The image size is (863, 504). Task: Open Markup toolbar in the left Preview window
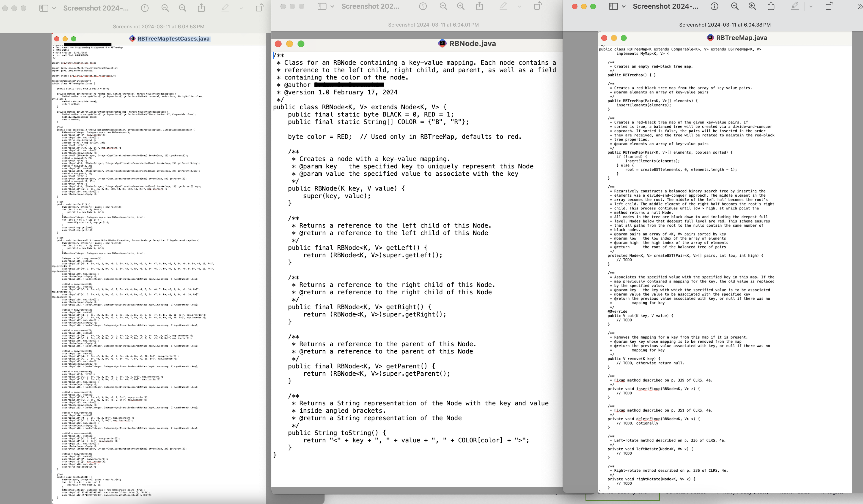tap(225, 7)
